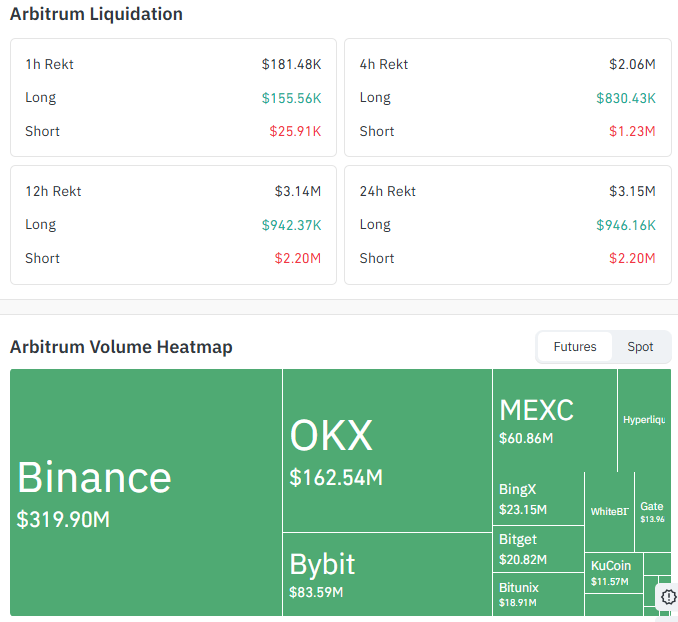The width and height of the screenshot is (678, 622).
Task: Select the Binance $319.90M heatmap tile
Action: click(x=146, y=492)
